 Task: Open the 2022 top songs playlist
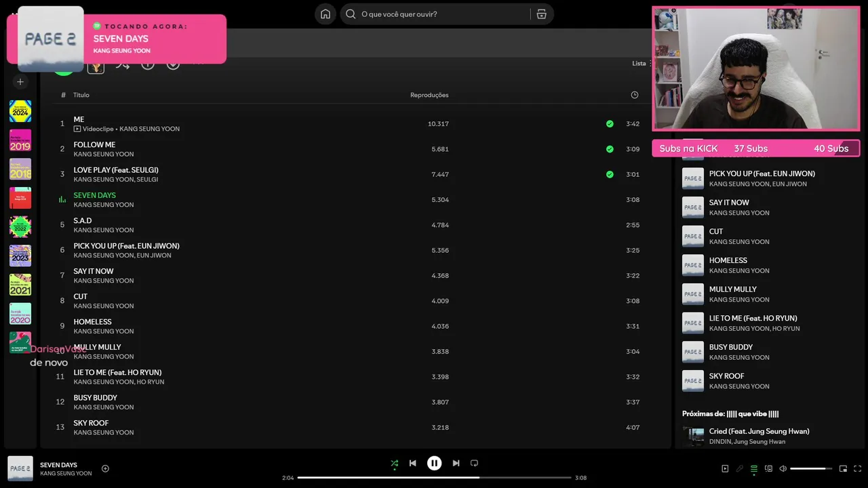click(20, 227)
